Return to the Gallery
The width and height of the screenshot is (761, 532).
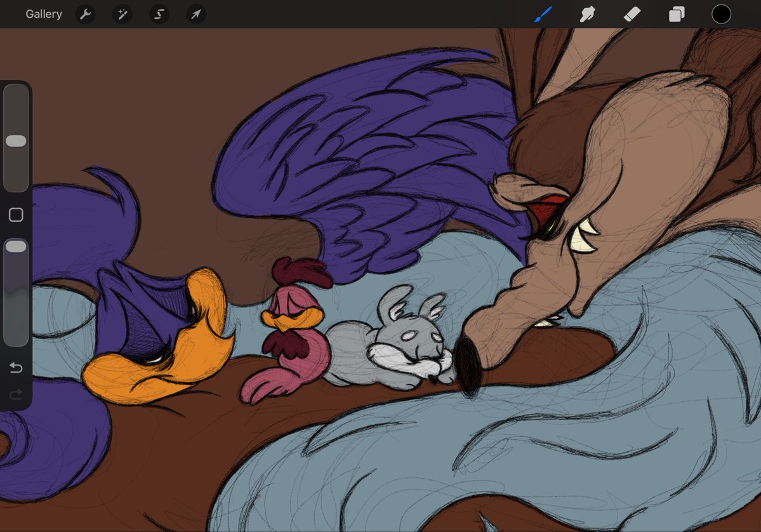(x=44, y=14)
